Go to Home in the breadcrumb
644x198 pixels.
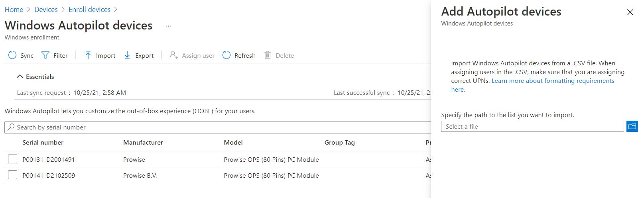tap(14, 10)
